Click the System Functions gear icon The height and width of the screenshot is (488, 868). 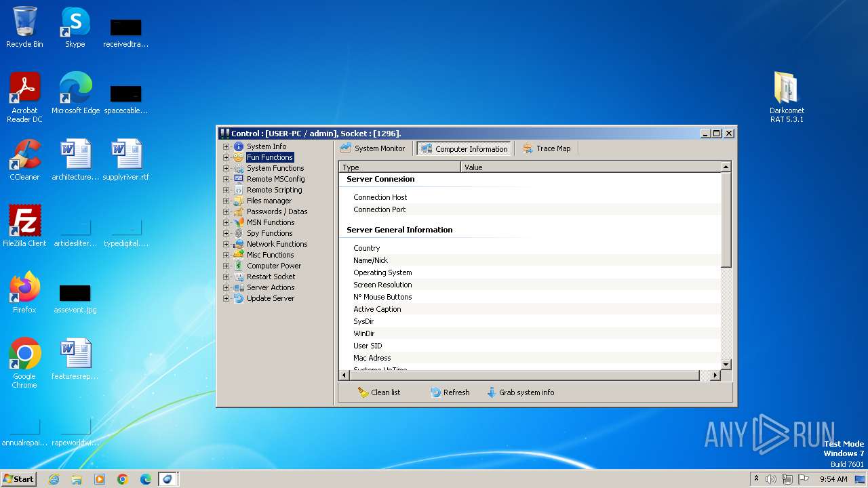point(239,168)
